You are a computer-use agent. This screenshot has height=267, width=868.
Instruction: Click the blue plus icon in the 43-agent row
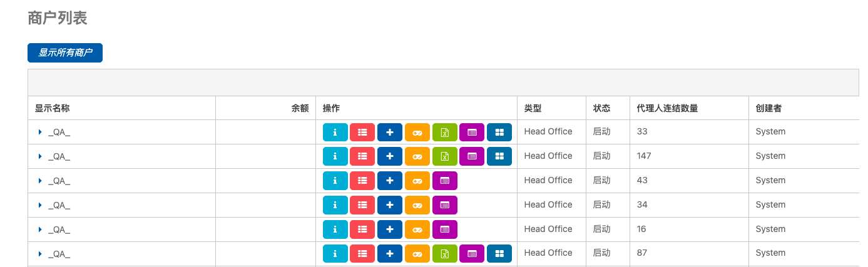pyautogui.click(x=389, y=181)
